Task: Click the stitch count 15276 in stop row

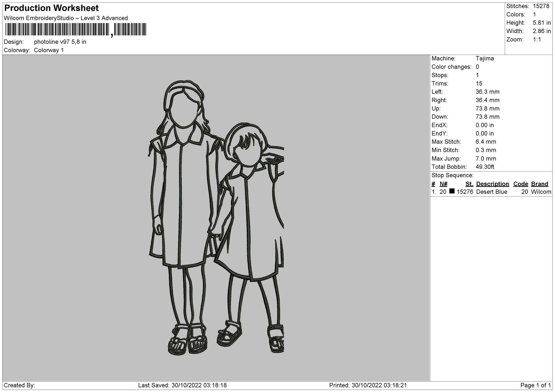Action: click(x=465, y=192)
